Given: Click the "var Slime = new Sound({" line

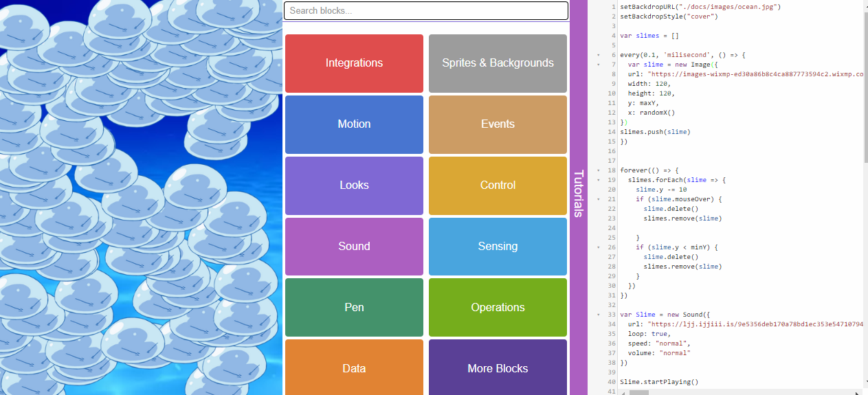Looking at the screenshot, I should pyautogui.click(x=665, y=315).
